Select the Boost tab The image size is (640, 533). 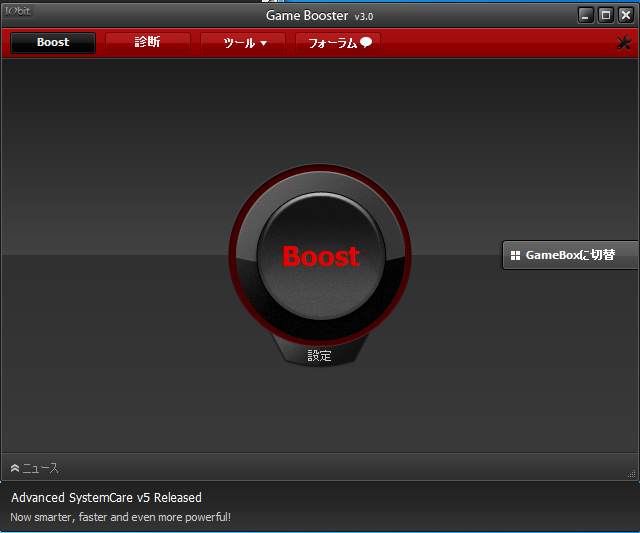pos(53,42)
